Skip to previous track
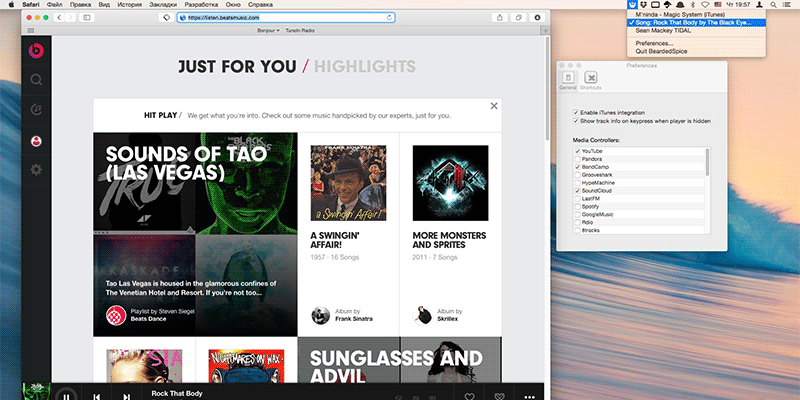 96,396
